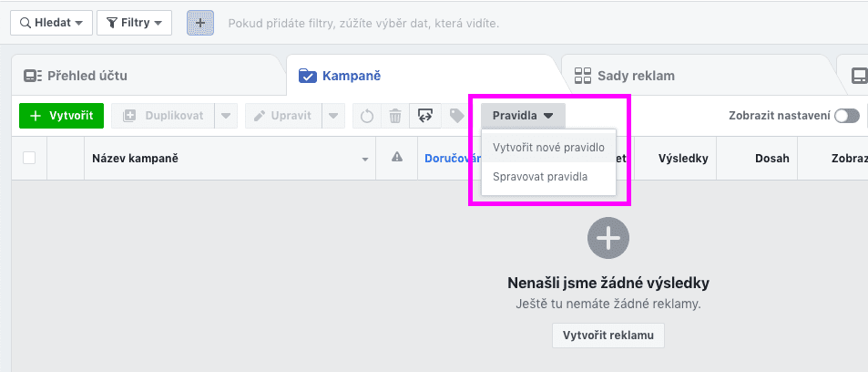Choose Spravovat pravidla from menu
868x372 pixels.
(540, 177)
